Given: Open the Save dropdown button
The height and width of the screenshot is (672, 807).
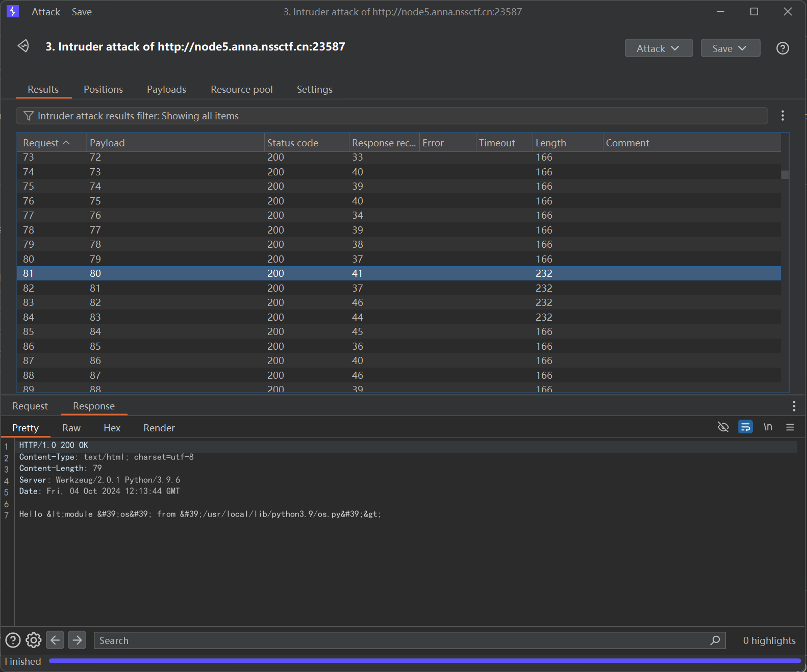Looking at the screenshot, I should [730, 48].
